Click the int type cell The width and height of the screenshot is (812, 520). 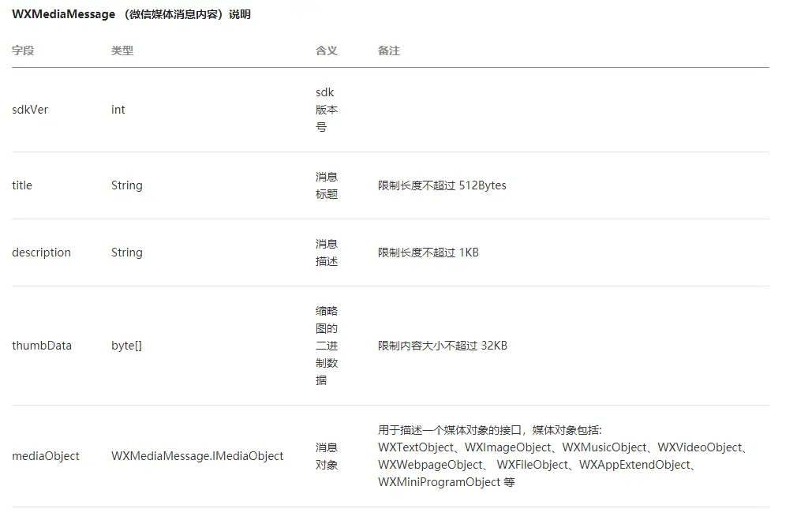coord(118,110)
